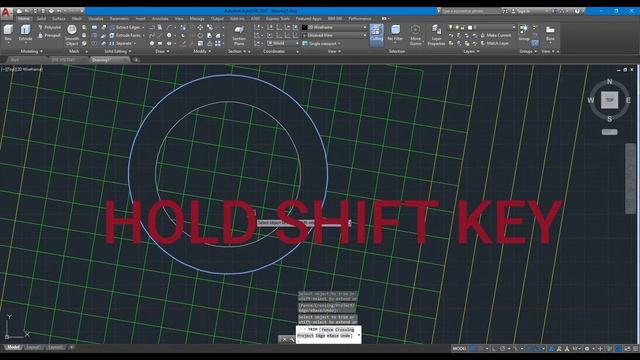Click the Base view icon
This screenshot has width=640, height=360.
tap(550, 33)
